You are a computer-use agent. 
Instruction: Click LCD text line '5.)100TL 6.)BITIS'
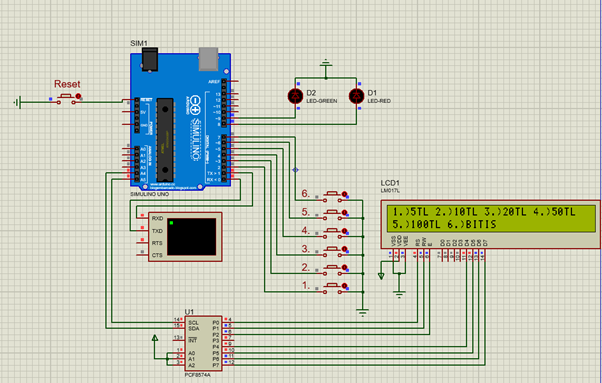[444, 225]
